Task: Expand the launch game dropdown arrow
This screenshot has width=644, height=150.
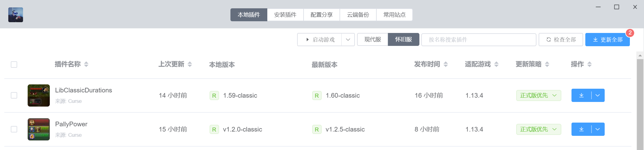Action: click(x=348, y=40)
